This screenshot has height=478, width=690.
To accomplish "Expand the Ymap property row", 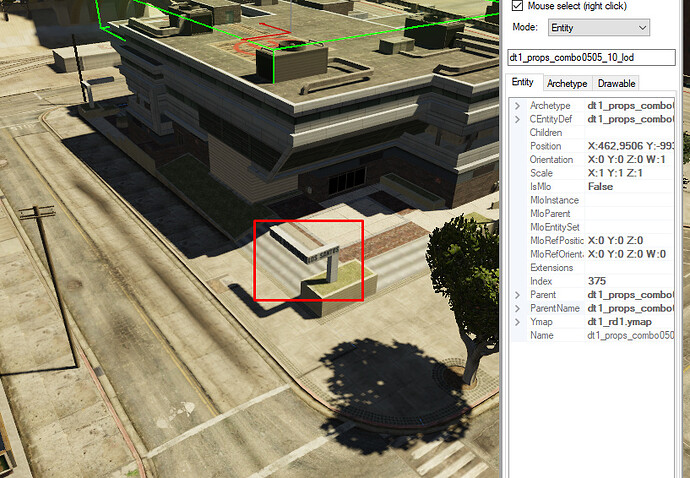I will click(x=518, y=322).
